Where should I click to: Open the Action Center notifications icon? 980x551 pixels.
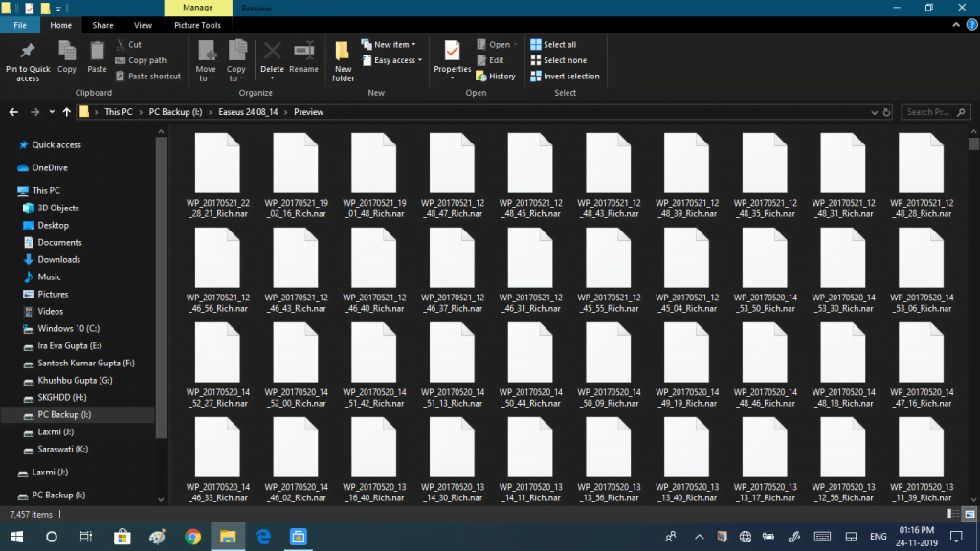[x=956, y=537]
